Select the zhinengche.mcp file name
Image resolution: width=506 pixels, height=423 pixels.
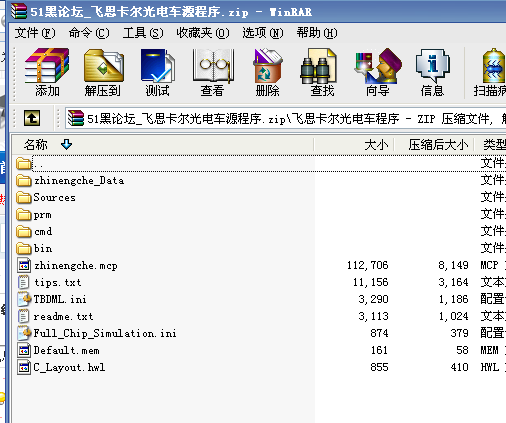pyautogui.click(x=76, y=266)
